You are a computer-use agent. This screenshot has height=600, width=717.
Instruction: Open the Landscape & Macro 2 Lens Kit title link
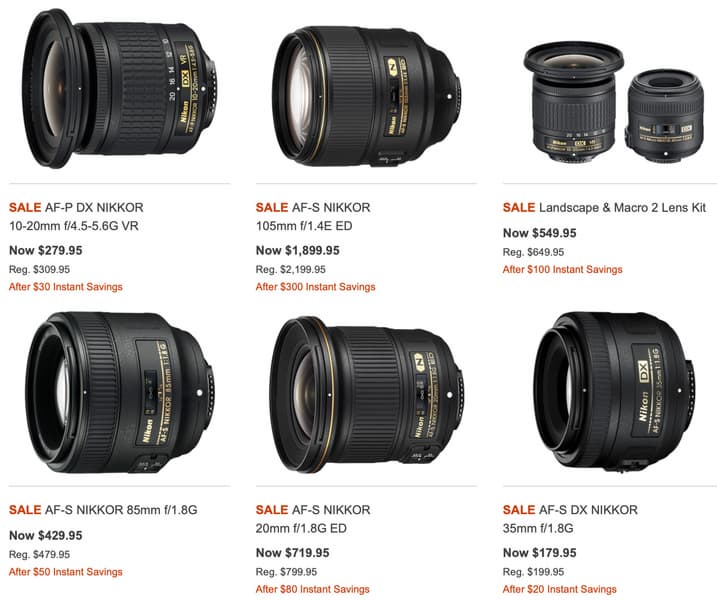(605, 208)
